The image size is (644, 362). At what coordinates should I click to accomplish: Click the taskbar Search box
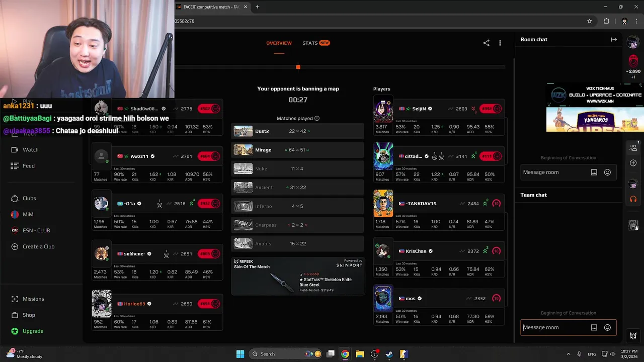(x=286, y=354)
